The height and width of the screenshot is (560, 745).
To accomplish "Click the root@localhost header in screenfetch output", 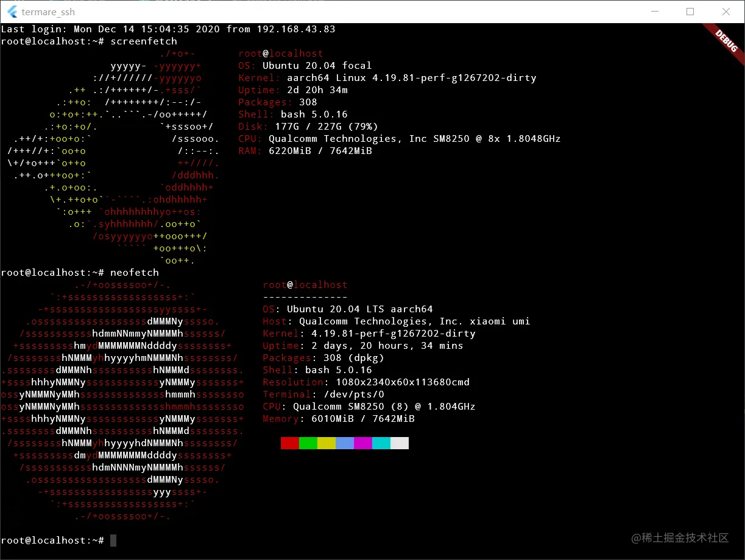I will (x=281, y=54).
